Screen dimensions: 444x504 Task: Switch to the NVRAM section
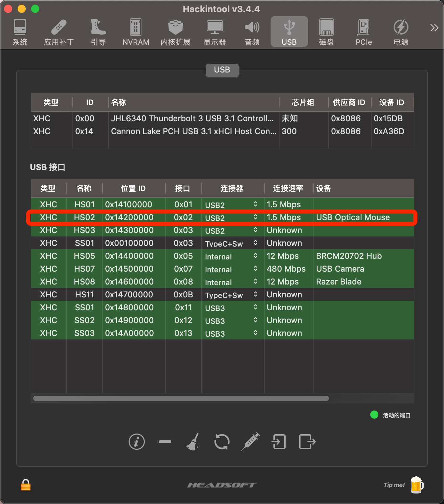[x=136, y=32]
